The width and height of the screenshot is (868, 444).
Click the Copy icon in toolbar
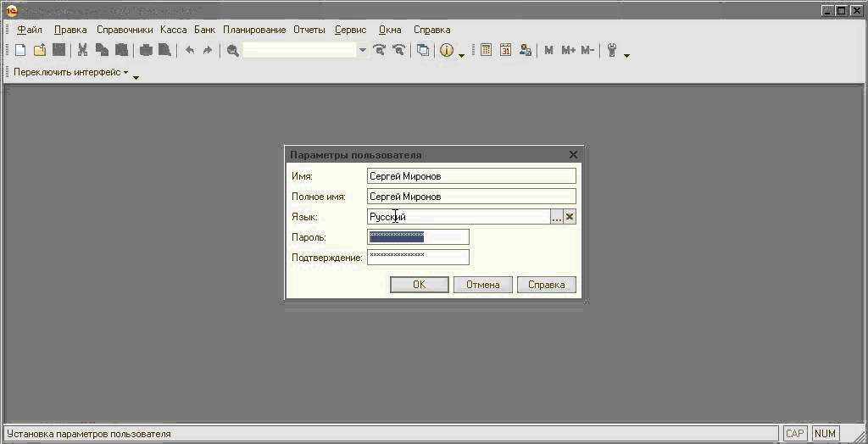(102, 50)
